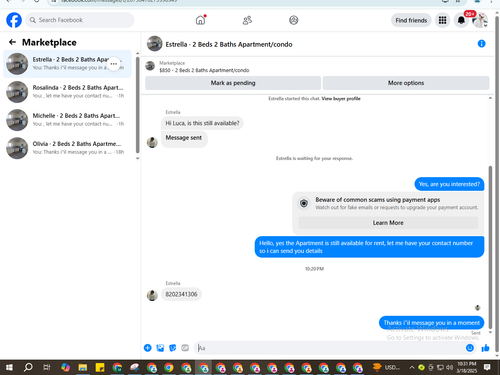Open the Windows action center notifications icon
The width and height of the screenshot is (500, 375).
click(x=487, y=367)
